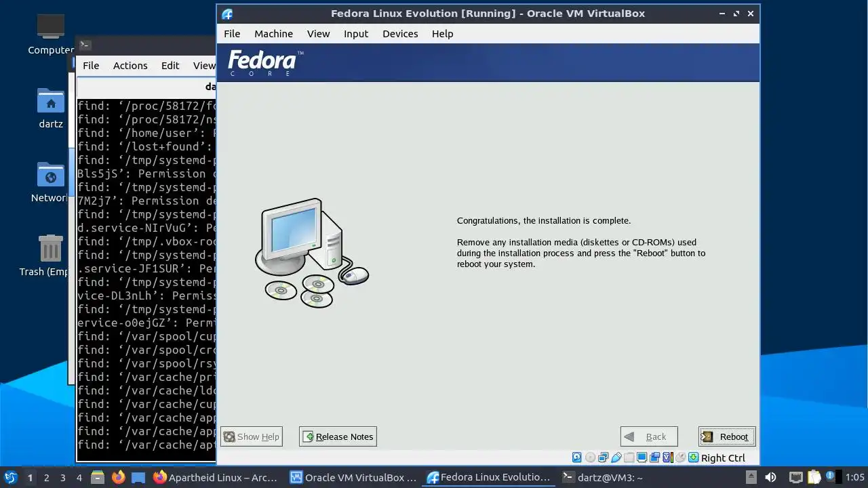The width and height of the screenshot is (868, 488).
Task: Click 'Congratulations, the installation is complete.' text
Action: (x=544, y=220)
